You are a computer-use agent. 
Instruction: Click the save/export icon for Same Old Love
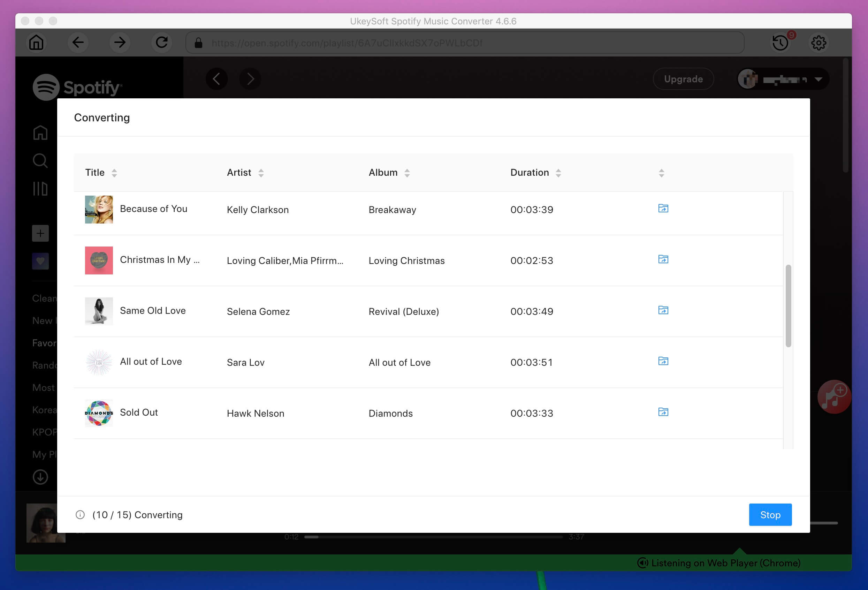(663, 310)
